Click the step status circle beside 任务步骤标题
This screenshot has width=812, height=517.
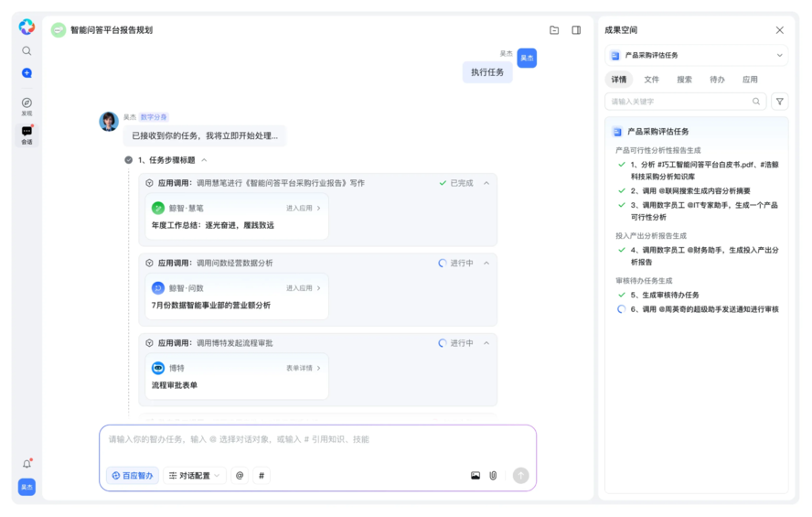click(128, 160)
